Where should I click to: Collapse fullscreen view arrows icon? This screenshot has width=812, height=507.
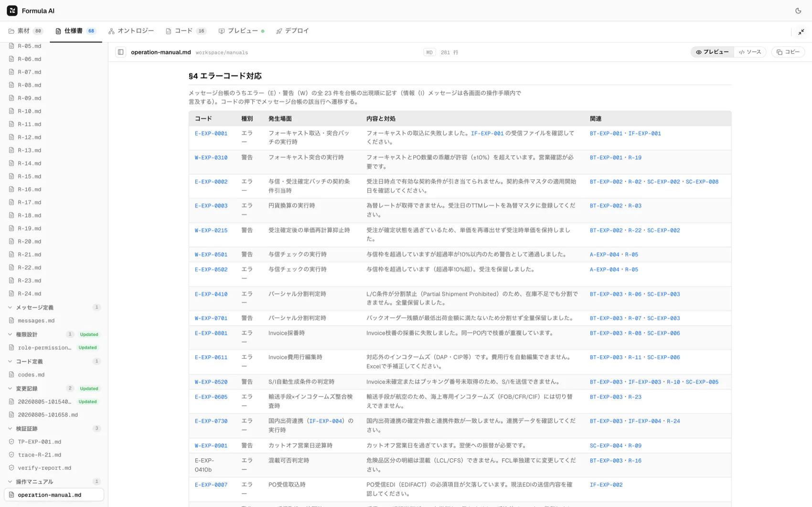pos(801,32)
